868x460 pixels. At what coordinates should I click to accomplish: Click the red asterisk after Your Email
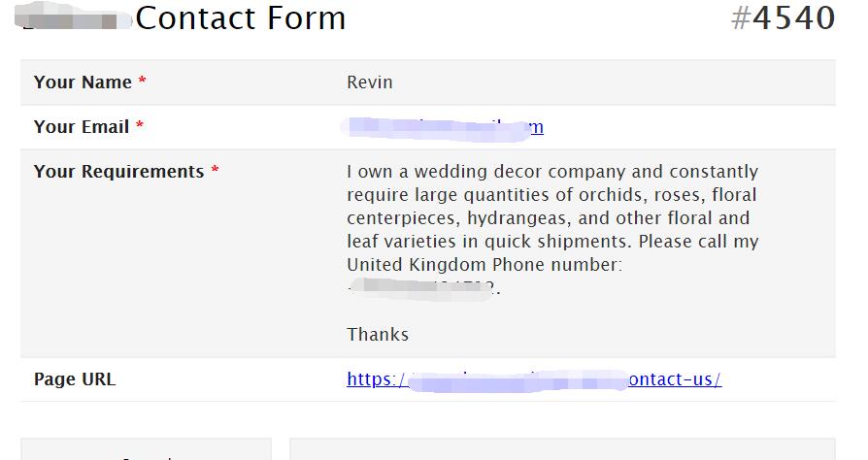[140, 125]
